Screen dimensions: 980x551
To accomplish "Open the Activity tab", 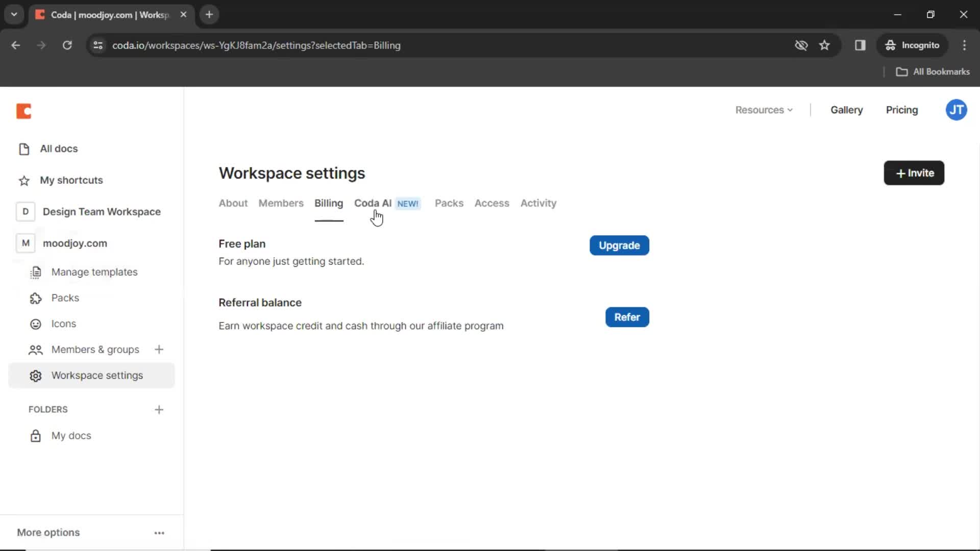I will [x=538, y=203].
